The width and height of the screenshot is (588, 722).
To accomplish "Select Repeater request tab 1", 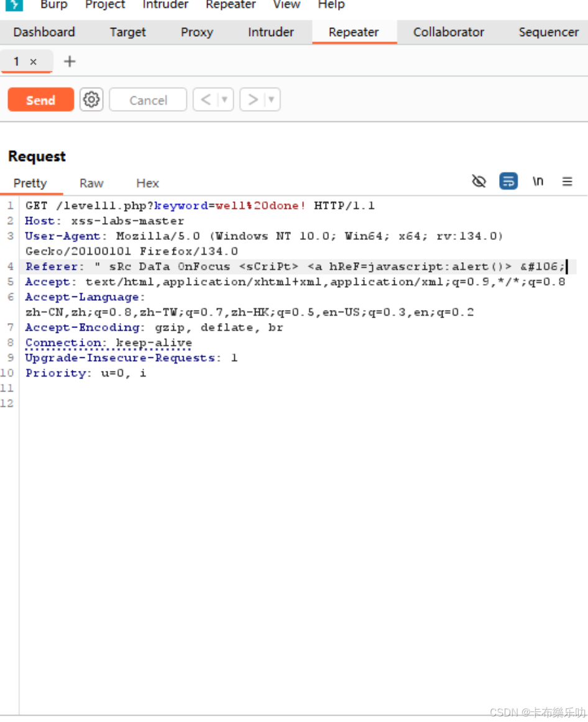I will point(17,62).
